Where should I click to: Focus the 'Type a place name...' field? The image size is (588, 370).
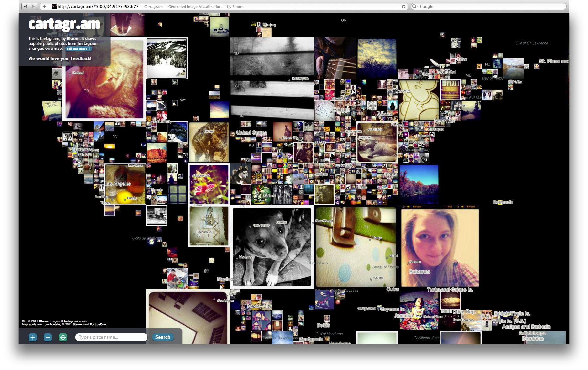pyautogui.click(x=111, y=337)
